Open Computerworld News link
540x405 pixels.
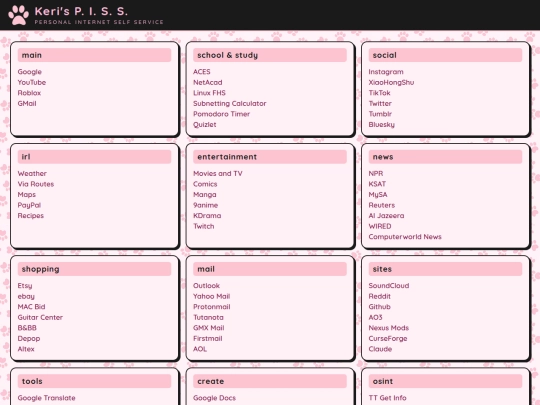tap(405, 237)
